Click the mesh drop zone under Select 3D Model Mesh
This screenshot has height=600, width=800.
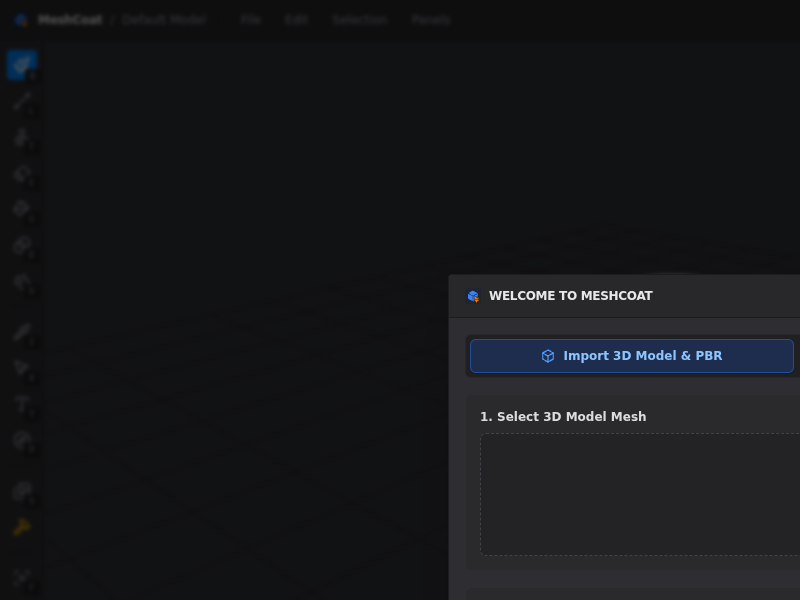(x=640, y=494)
